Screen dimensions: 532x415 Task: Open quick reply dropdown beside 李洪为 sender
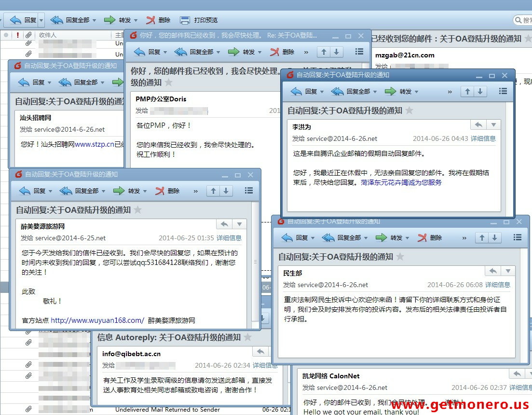point(493,125)
